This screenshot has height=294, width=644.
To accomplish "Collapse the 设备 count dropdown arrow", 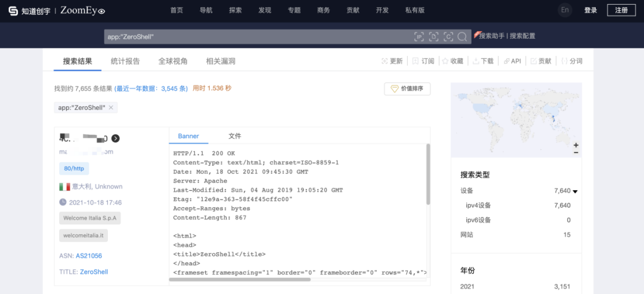I will click(575, 191).
